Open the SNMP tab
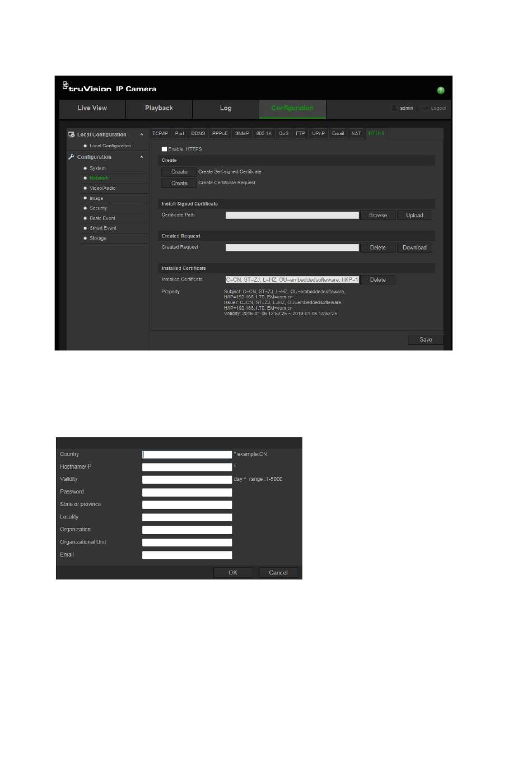The height and width of the screenshot is (776, 532). (242, 133)
